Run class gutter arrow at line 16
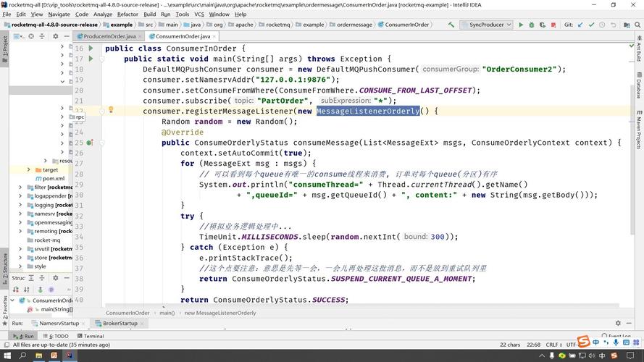This screenshot has width=644, height=362. click(x=91, y=48)
